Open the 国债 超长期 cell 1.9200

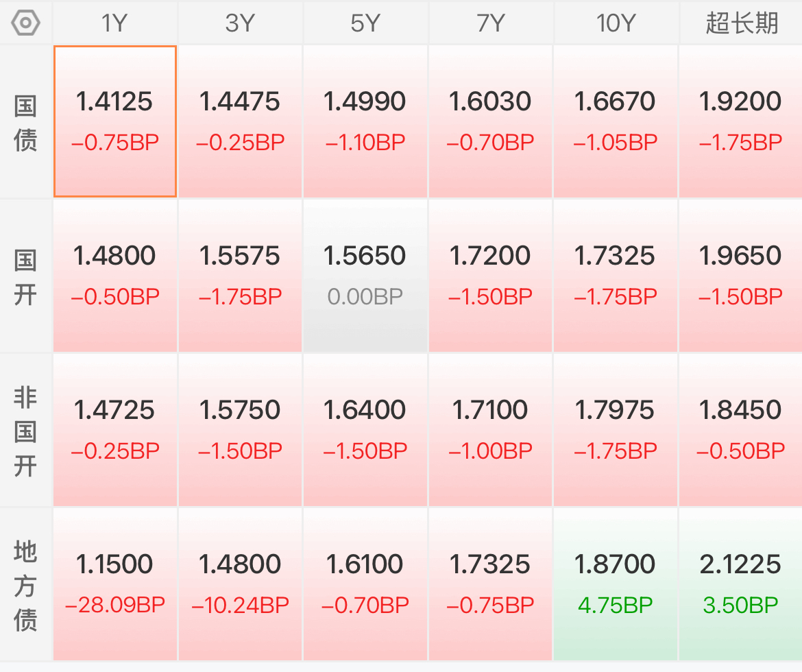click(741, 121)
